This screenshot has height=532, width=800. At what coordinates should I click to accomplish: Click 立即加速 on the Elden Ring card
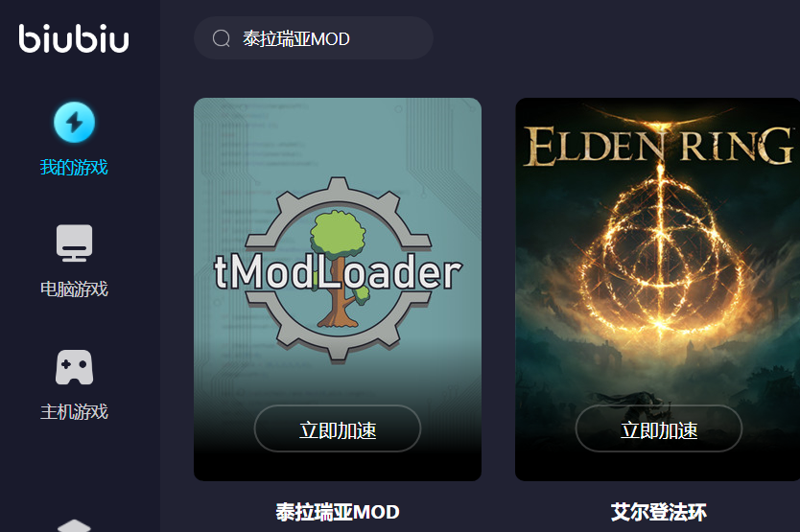click(659, 428)
